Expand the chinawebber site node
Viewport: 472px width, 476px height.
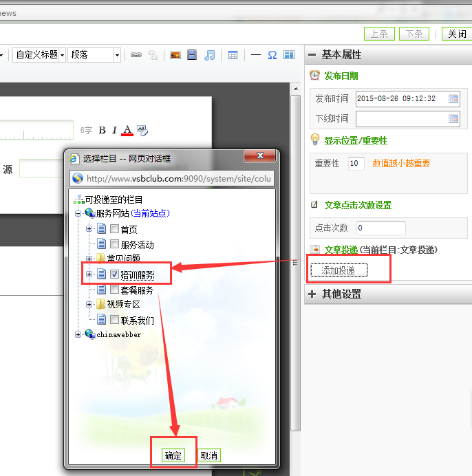78,334
